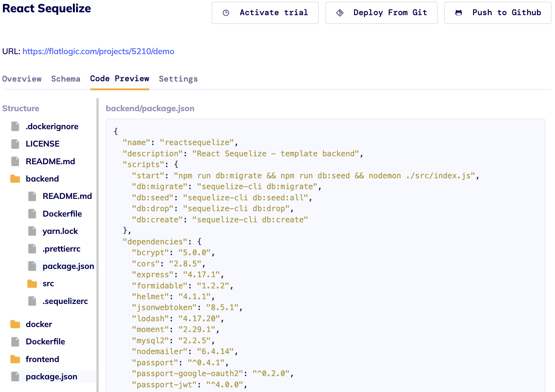The width and height of the screenshot is (555, 392).
Task: Click the root package.json file icon
Action: (x=15, y=376)
